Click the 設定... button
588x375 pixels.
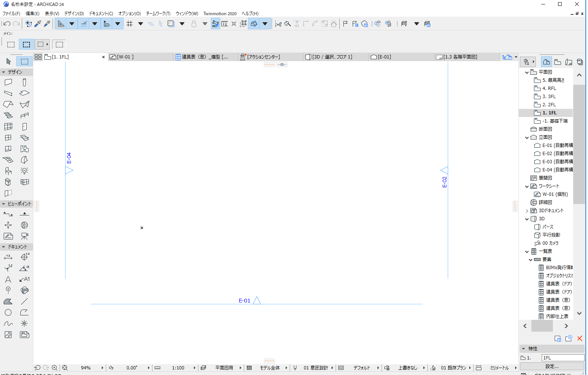(552, 366)
